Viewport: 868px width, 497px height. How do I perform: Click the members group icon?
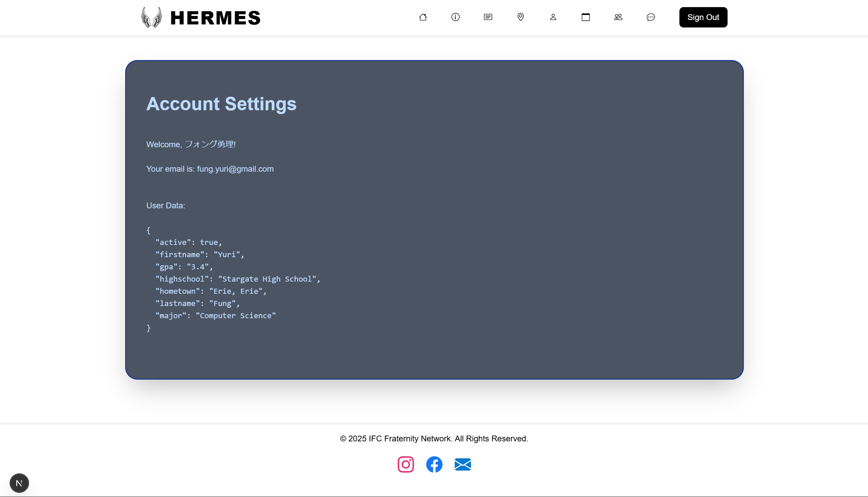tap(618, 17)
